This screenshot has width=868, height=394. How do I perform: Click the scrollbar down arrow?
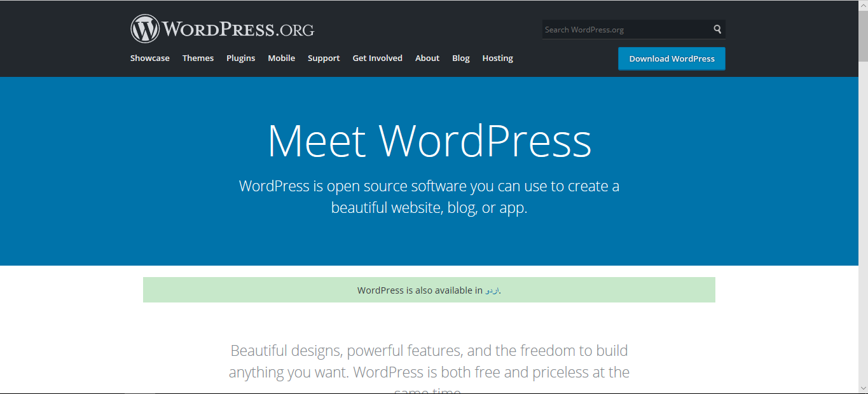(x=863, y=387)
